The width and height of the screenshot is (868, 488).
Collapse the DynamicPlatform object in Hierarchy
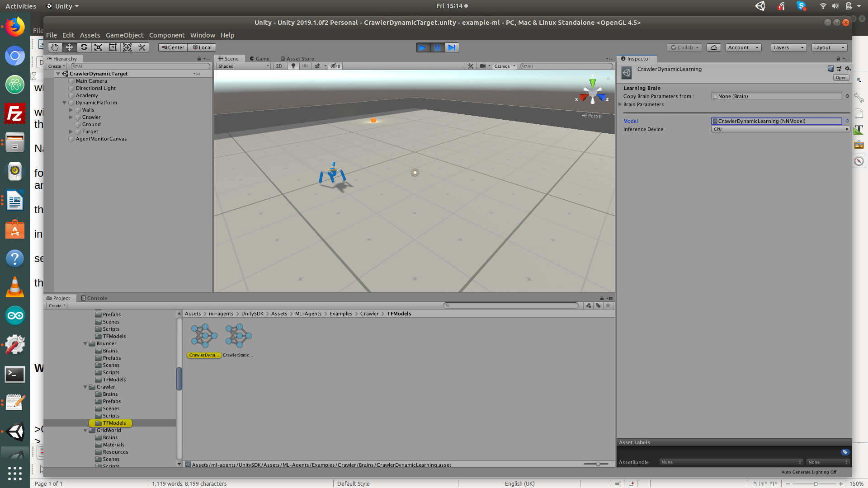point(65,103)
